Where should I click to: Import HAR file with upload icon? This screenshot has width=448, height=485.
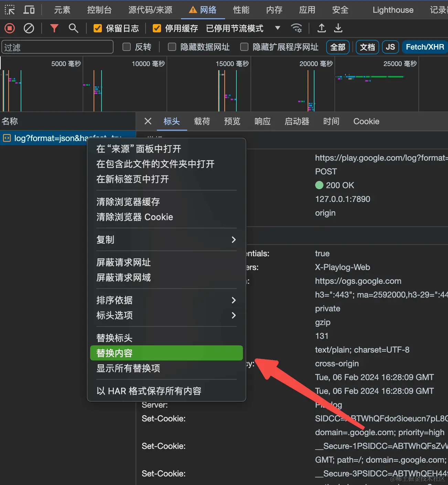322,28
